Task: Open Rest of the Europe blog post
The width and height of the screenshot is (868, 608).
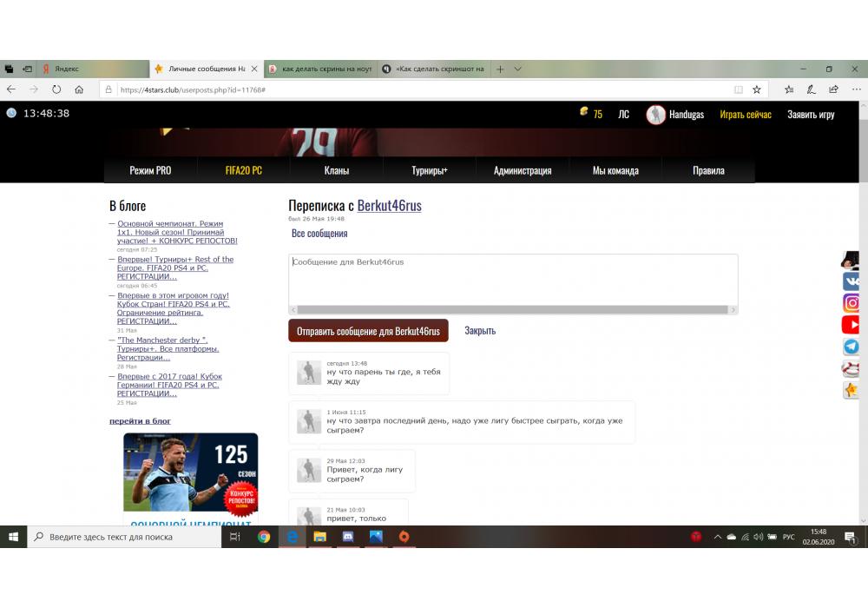Action: coord(175,268)
